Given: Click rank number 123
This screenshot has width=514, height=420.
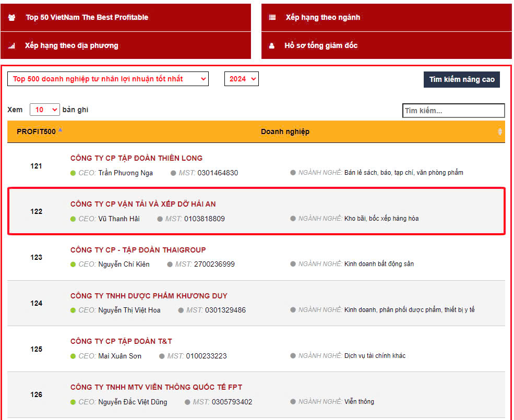Looking at the screenshot, I should (x=36, y=257).
